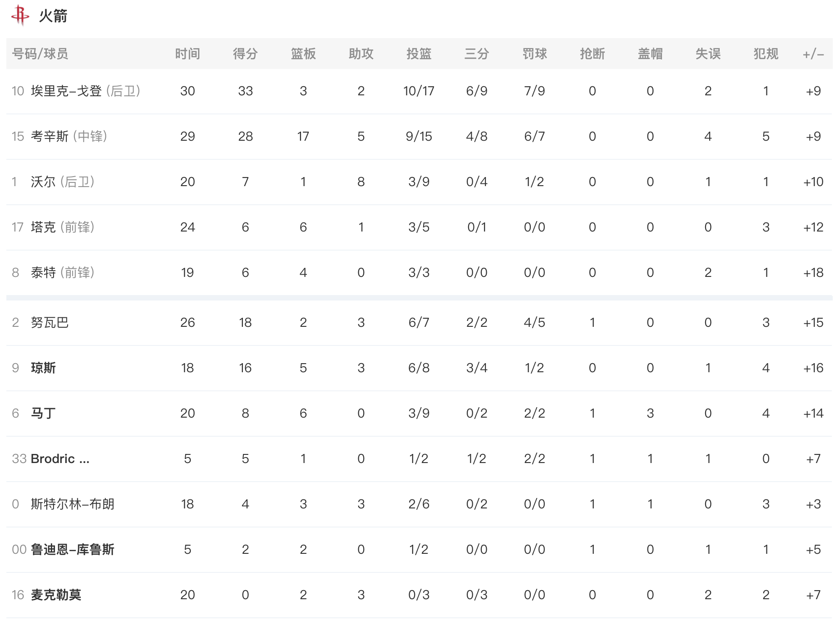Click the Rockets team logo icon
840x621 pixels.
coord(20,15)
